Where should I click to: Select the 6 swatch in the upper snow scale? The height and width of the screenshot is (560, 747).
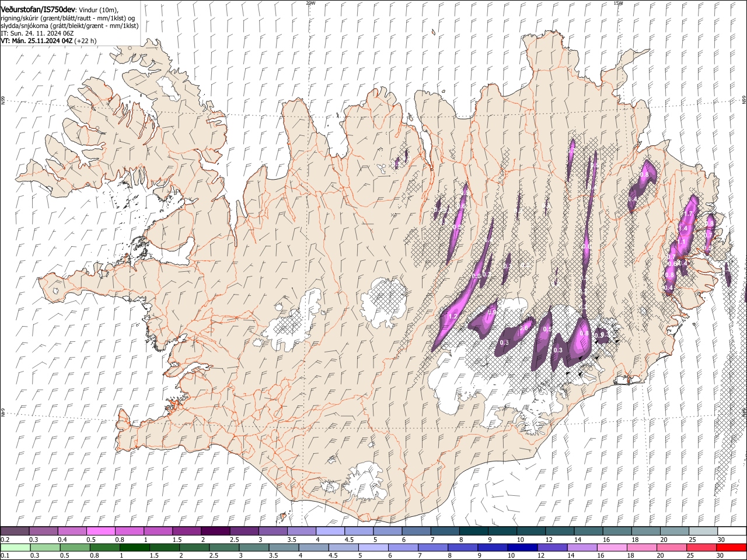tap(417, 531)
